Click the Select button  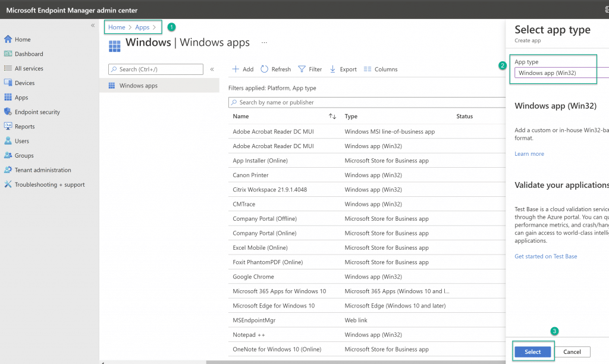click(x=532, y=352)
